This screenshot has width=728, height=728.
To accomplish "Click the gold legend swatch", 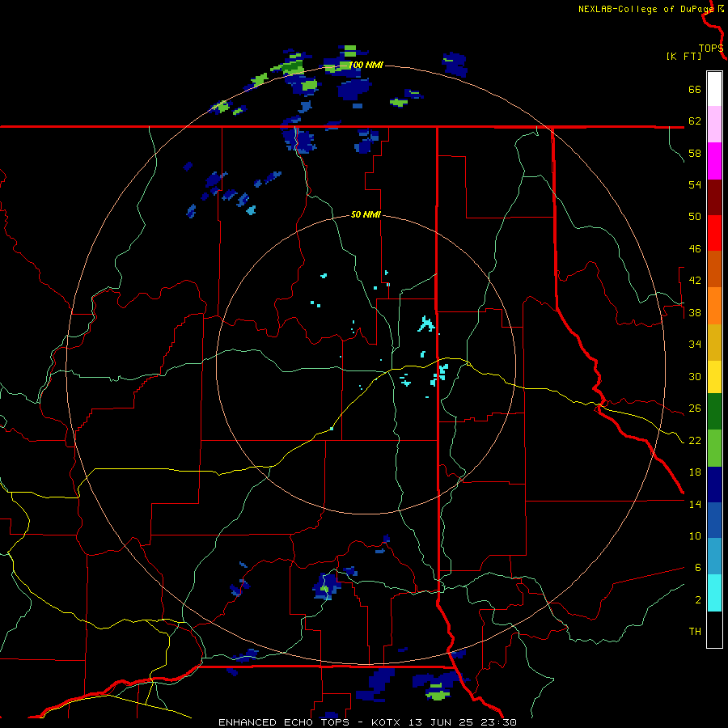I will (x=714, y=342).
